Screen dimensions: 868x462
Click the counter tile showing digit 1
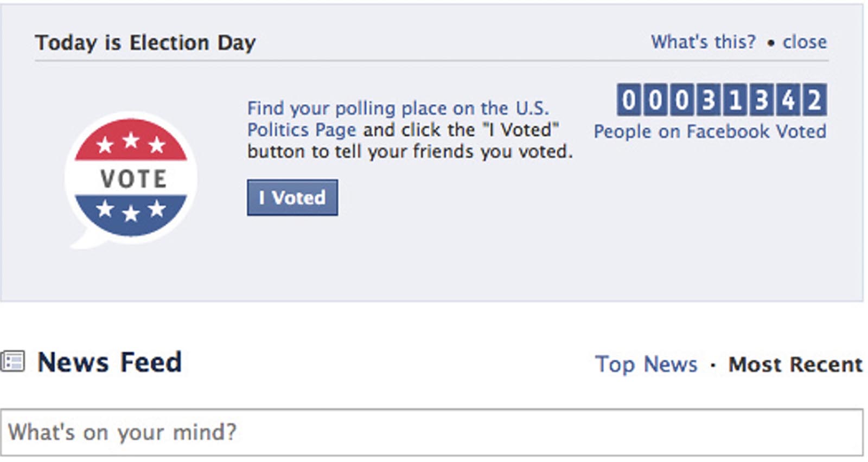(x=735, y=100)
